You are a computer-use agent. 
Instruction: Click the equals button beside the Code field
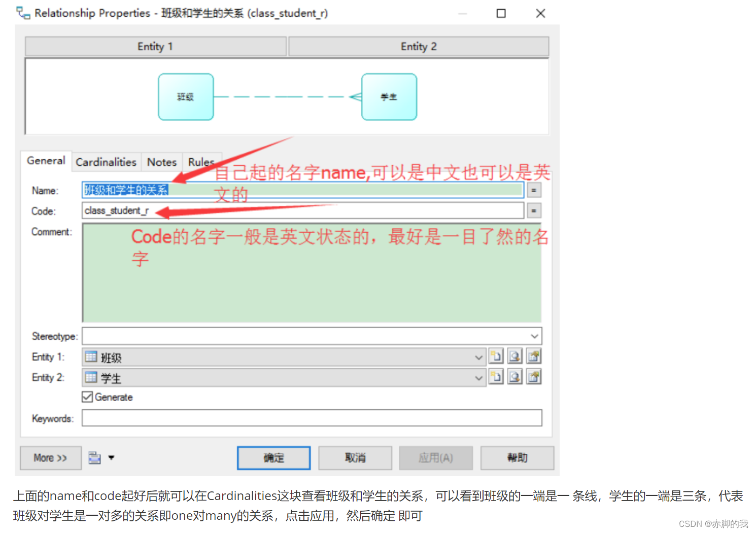point(533,210)
